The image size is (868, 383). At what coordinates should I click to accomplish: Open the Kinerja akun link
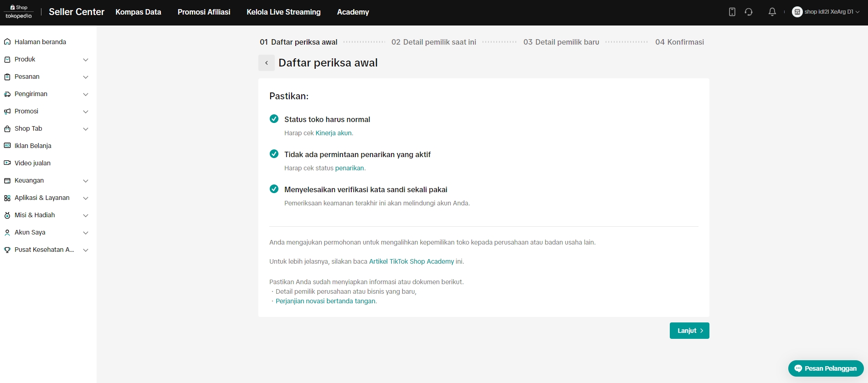pos(334,133)
